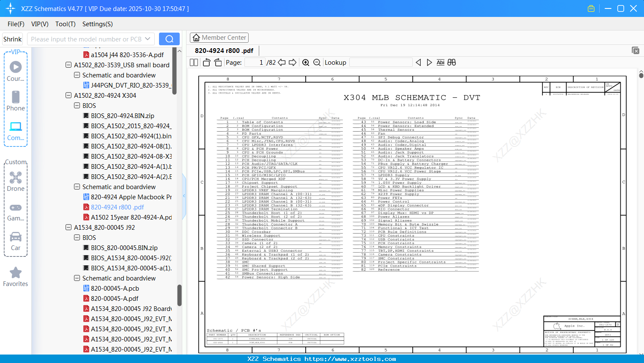The width and height of the screenshot is (644, 363).
Task: Open A1502 15year 820-4924-A pdf file
Action: [131, 217]
